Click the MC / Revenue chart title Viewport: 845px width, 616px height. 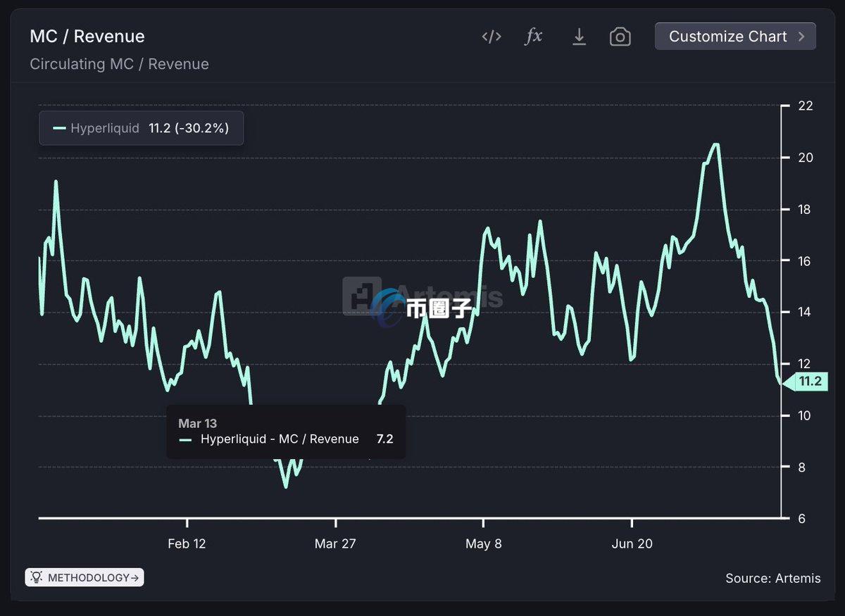[87, 37]
